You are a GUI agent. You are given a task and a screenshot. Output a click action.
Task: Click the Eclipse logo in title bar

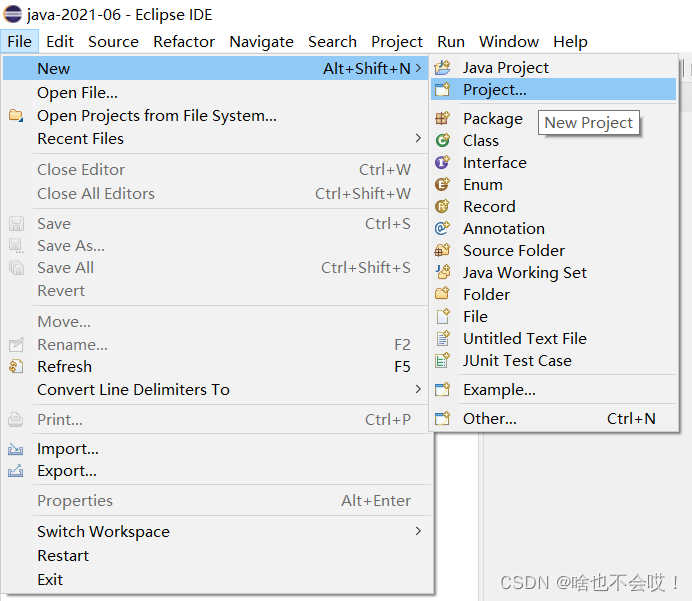coord(12,14)
